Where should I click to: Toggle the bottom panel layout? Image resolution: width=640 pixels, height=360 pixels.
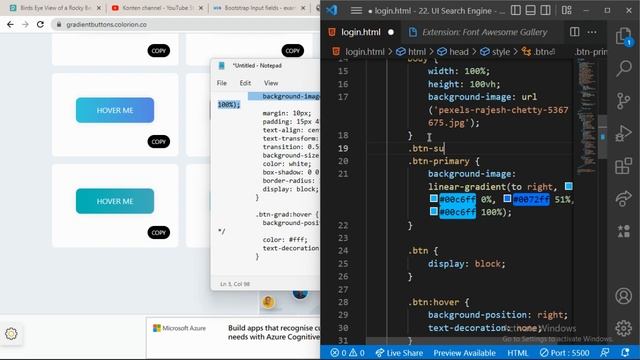[530, 10]
